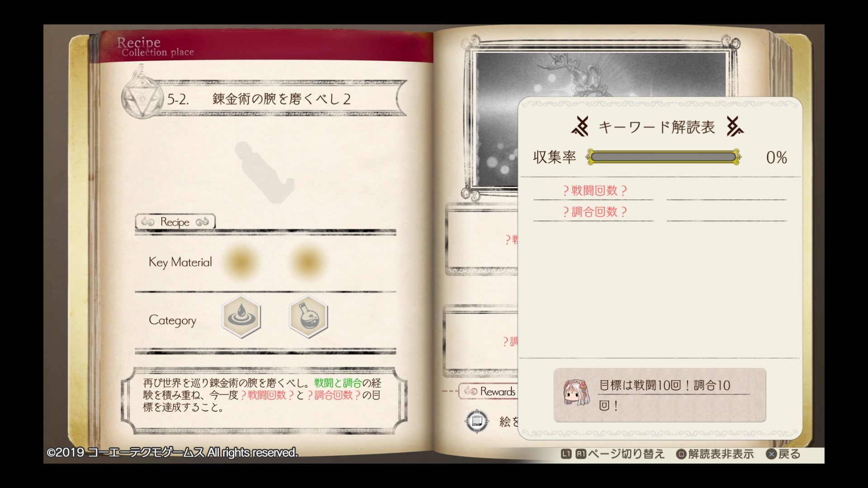Open the Recipe tab label on left page
The width and height of the screenshot is (868, 488).
[x=175, y=222]
